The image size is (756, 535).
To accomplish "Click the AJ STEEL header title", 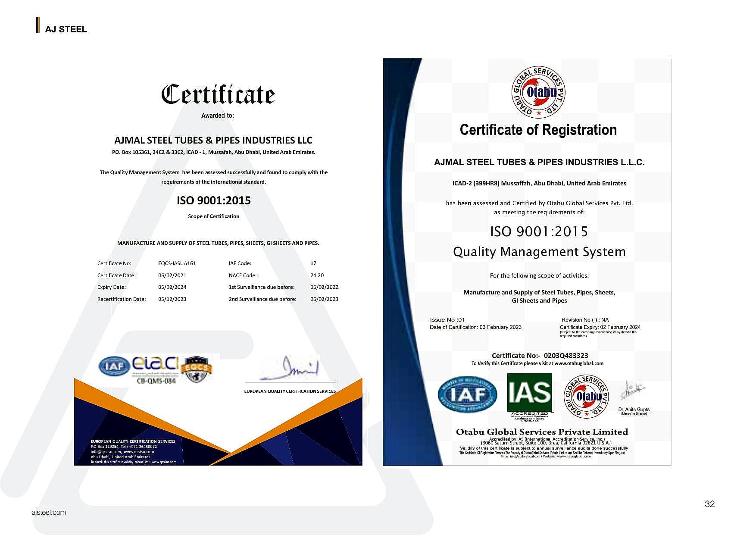I will (66, 29).
